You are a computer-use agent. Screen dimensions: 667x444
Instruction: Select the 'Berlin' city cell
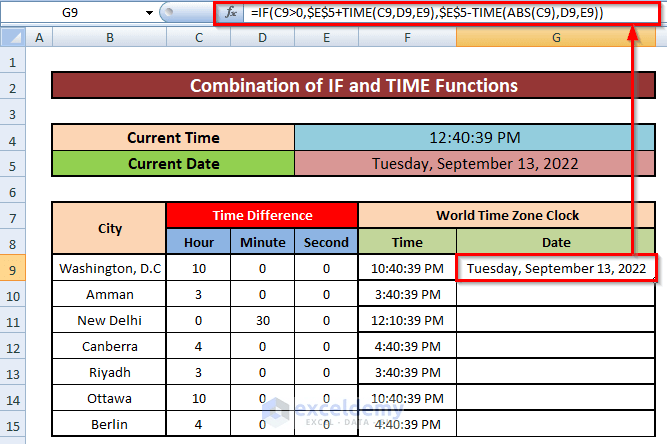tap(109, 424)
